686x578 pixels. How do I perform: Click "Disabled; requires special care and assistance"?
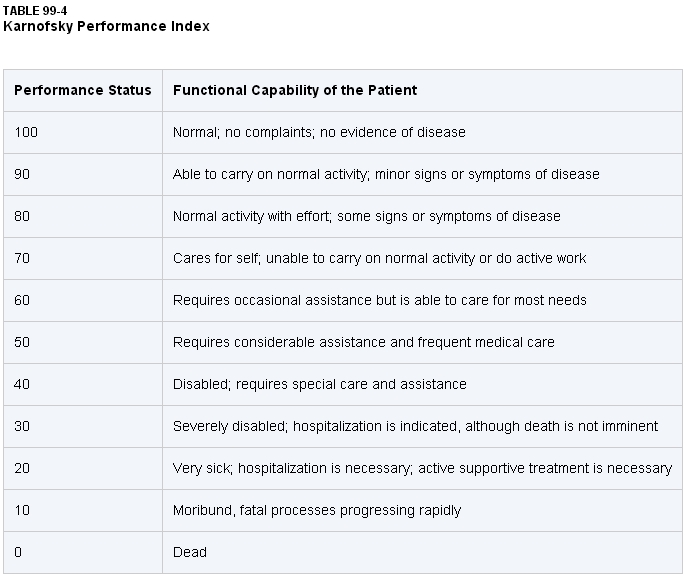tap(319, 384)
